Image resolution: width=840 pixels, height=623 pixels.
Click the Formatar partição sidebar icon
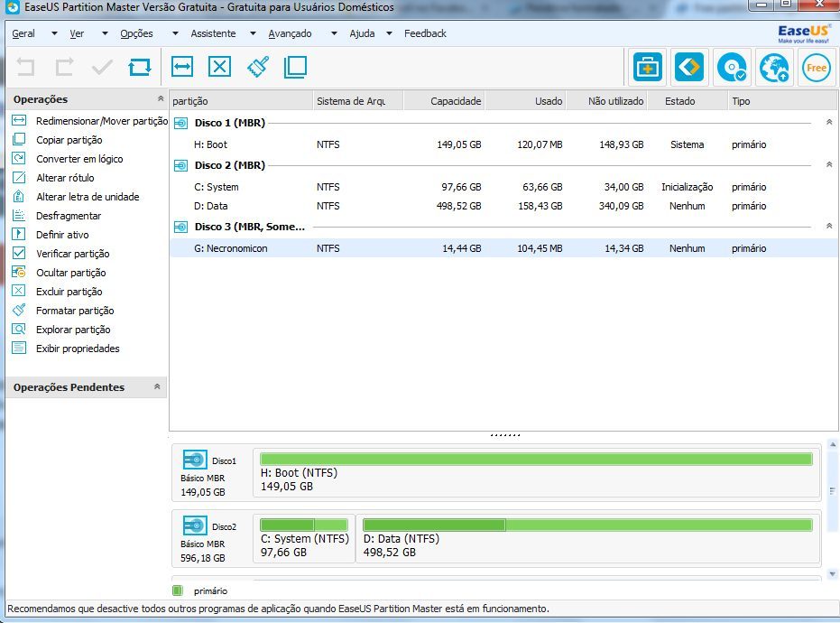point(19,310)
